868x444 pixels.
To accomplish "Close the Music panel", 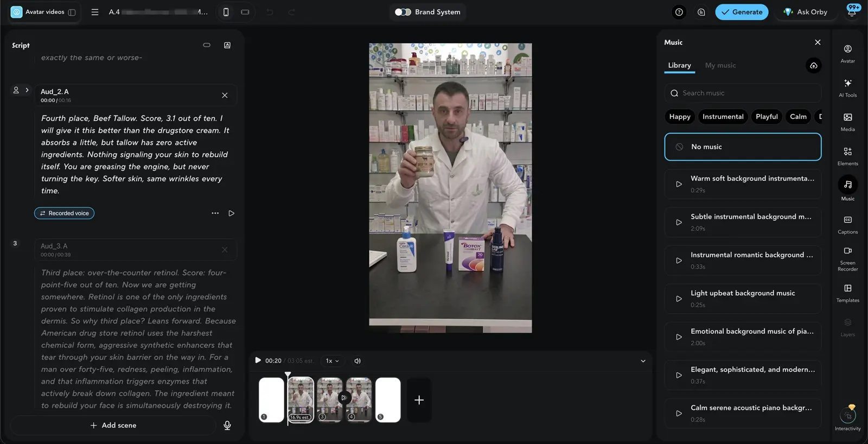I will pos(818,42).
